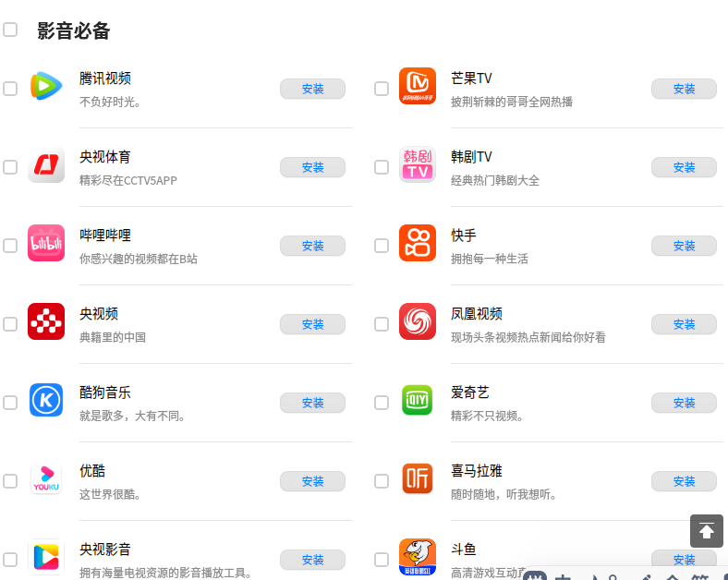728x580 pixels.
Task: Open the 芒果TV app icon
Action: tap(418, 86)
